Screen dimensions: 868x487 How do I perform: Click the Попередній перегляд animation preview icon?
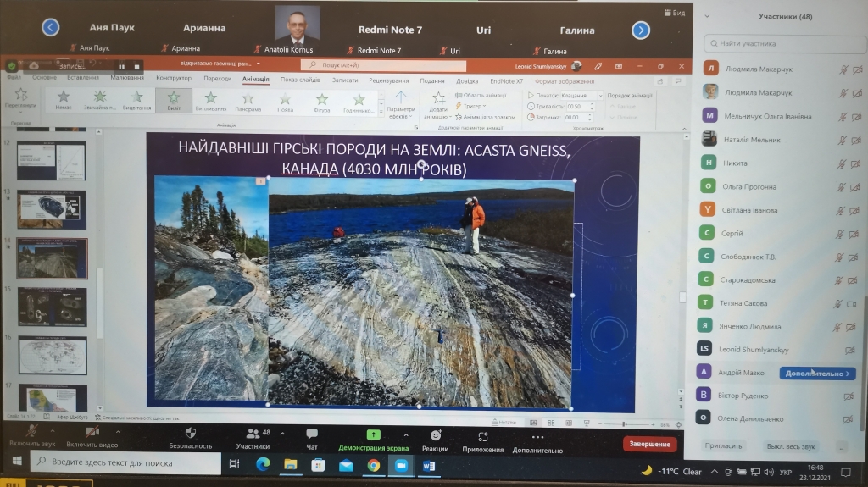coord(21,97)
